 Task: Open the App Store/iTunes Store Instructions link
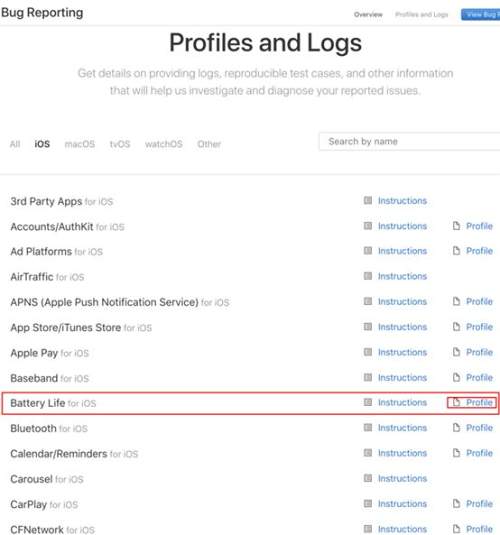pos(402,327)
